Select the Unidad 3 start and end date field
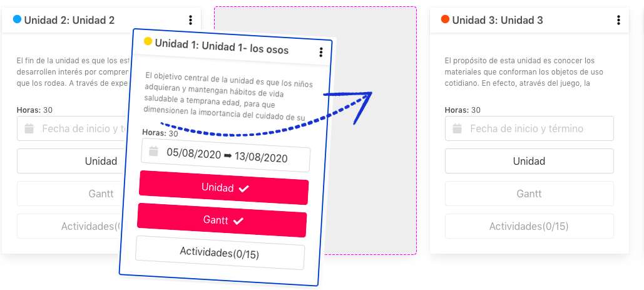 click(x=529, y=128)
